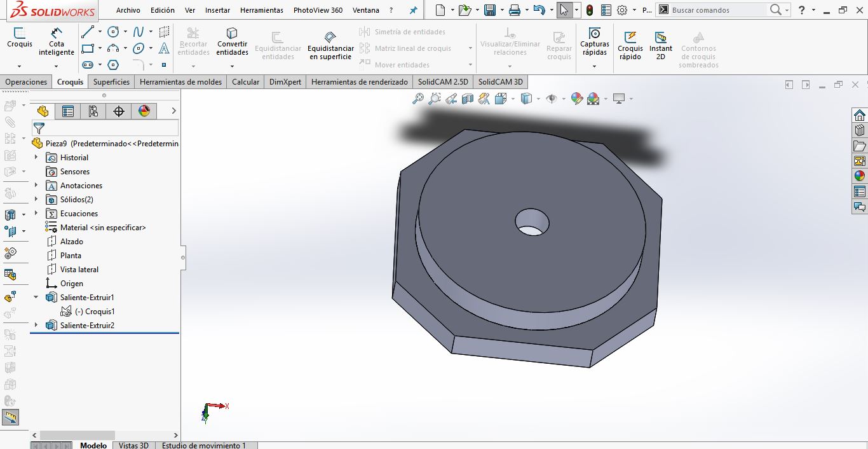Viewport: 868px width, 449px height.
Task: Select the Planta plane in tree
Action: 71,256
